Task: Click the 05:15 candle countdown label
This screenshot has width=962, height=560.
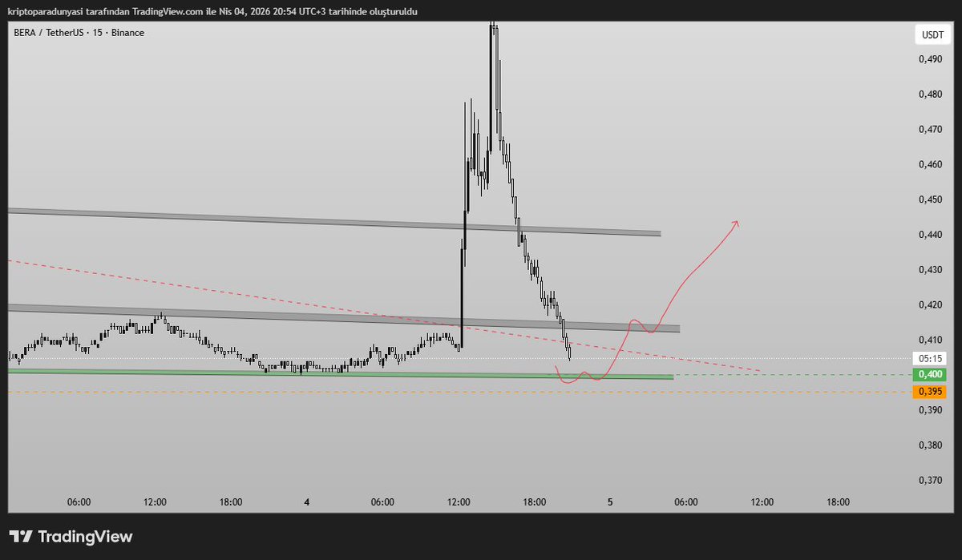Action: click(x=929, y=359)
